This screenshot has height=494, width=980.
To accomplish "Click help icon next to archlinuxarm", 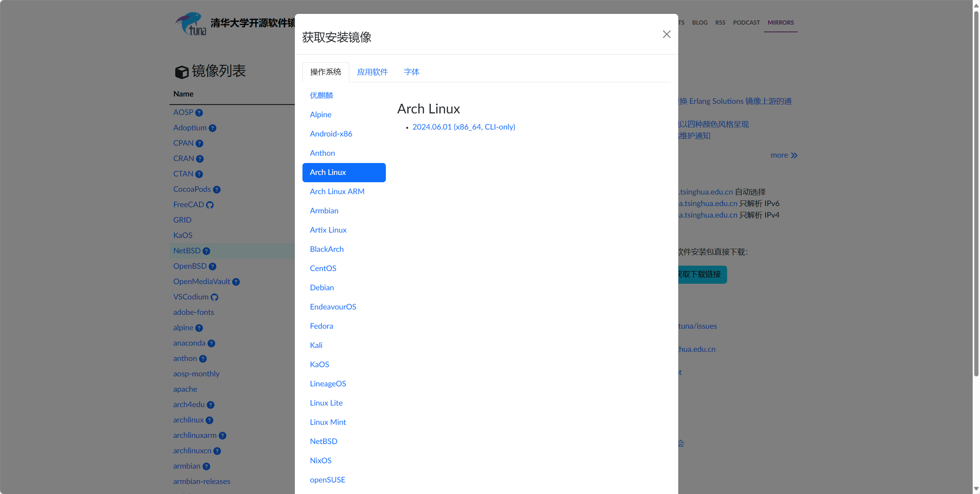I will tap(223, 436).
